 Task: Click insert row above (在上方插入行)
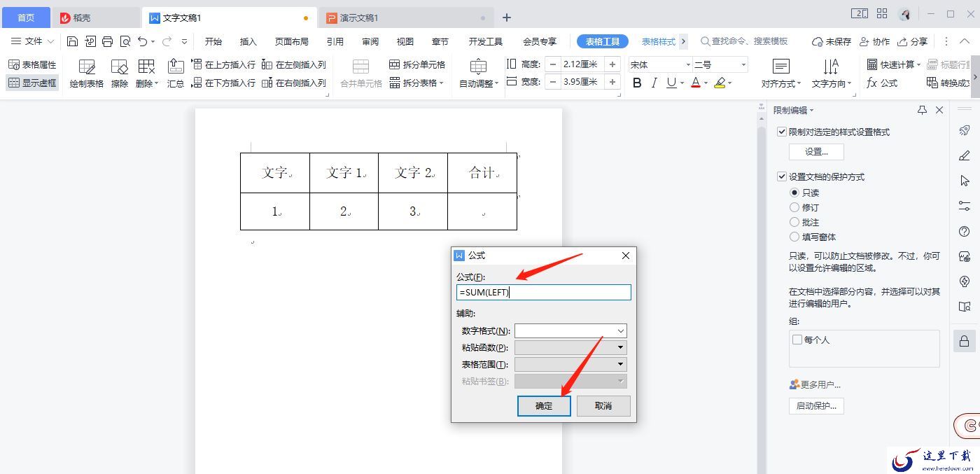(x=223, y=64)
